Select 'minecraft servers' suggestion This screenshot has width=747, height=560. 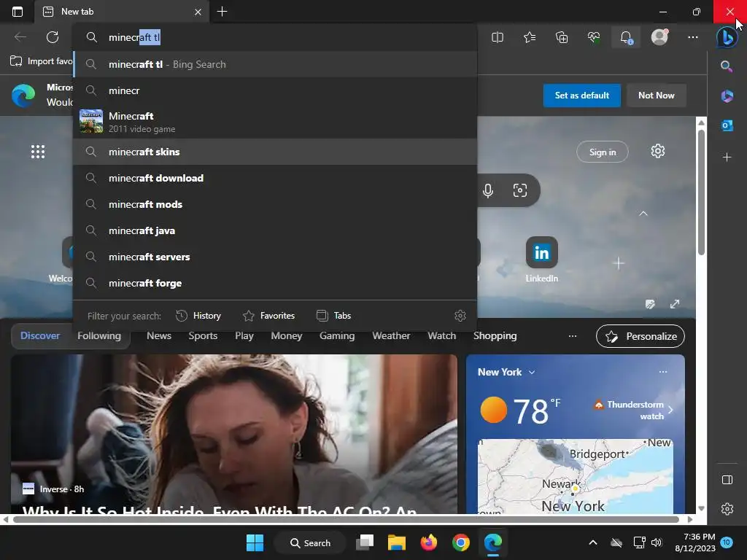(275, 257)
